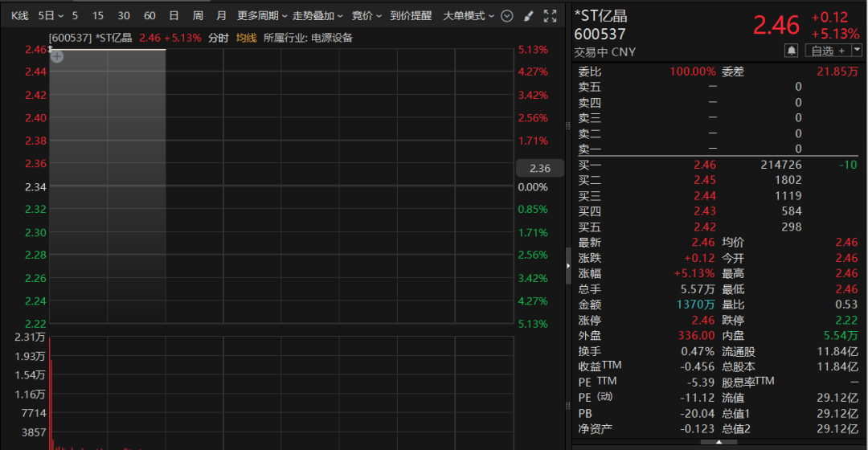
Task: Select the 60 minute period
Action: (x=149, y=16)
